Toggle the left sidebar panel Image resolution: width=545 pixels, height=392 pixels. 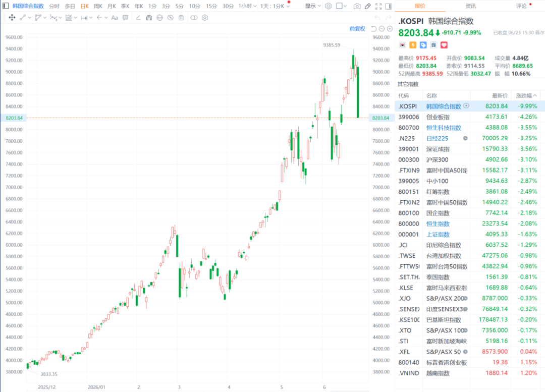pyautogui.click(x=6, y=6)
